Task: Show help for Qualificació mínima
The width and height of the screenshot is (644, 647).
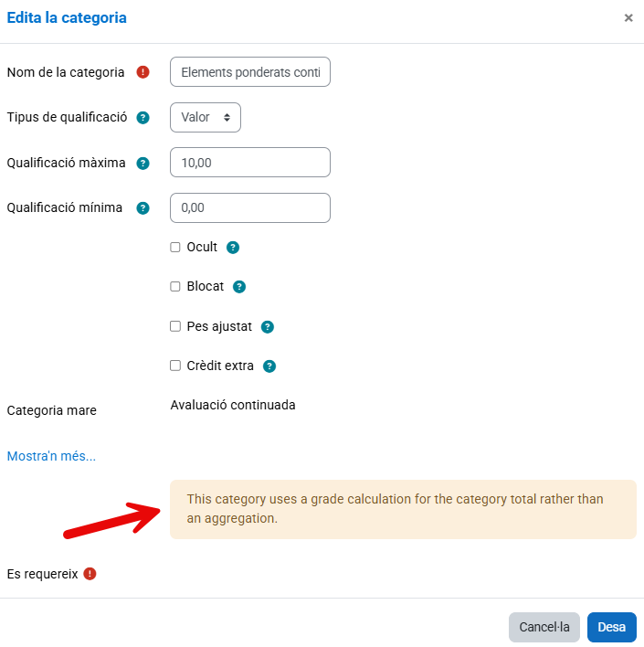Action: coord(143,208)
